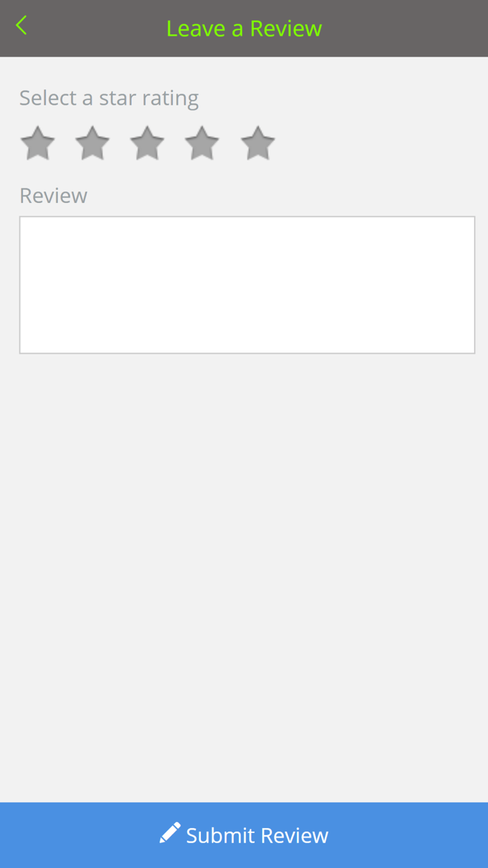488x868 pixels.
Task: Click the Review label above the text box
Action: click(53, 195)
